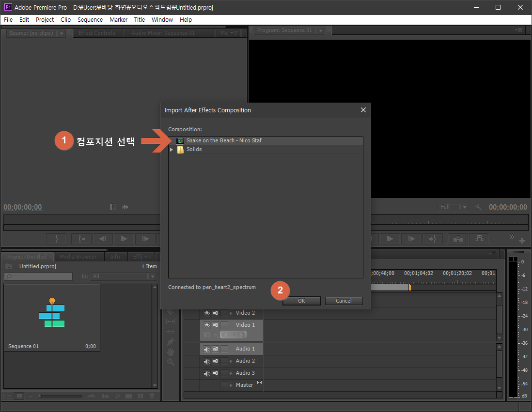Open the Source panel flyout menu

234,33
